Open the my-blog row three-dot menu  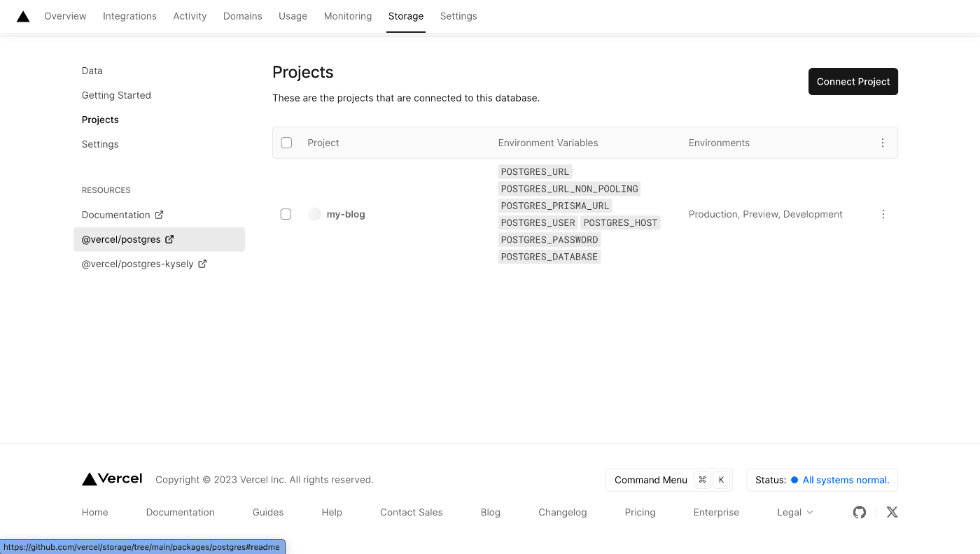click(883, 214)
